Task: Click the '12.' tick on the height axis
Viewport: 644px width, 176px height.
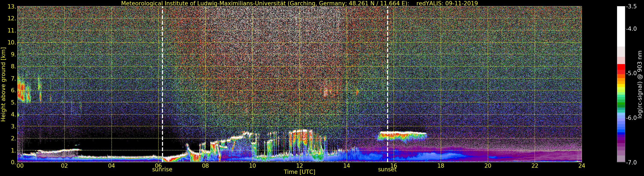Action: pos(12,18)
